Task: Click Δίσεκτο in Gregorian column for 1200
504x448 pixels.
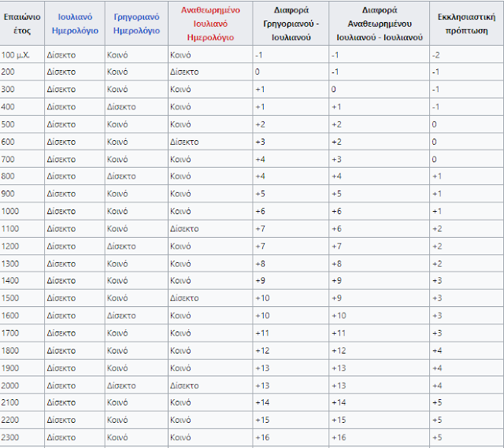Action: 121,246
